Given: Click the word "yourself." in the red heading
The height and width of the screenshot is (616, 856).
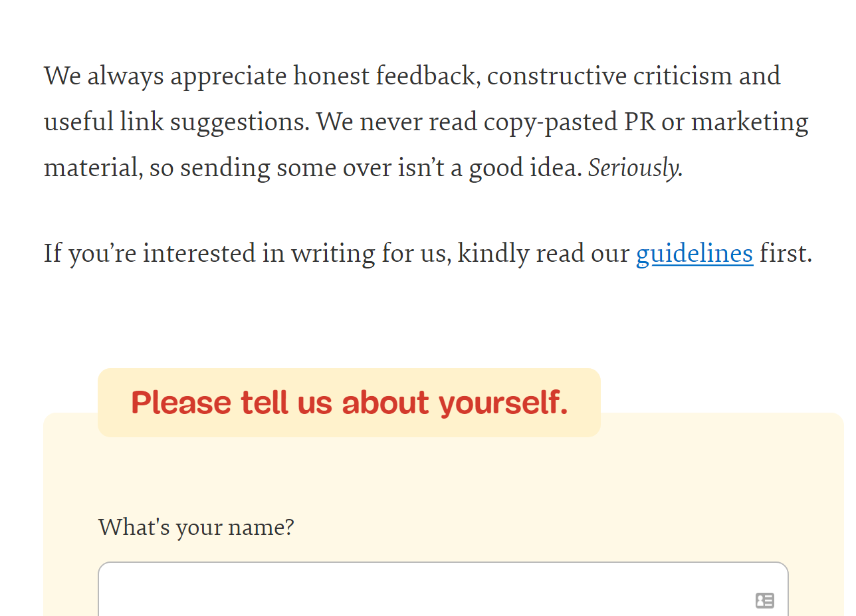Looking at the screenshot, I should coord(503,403).
